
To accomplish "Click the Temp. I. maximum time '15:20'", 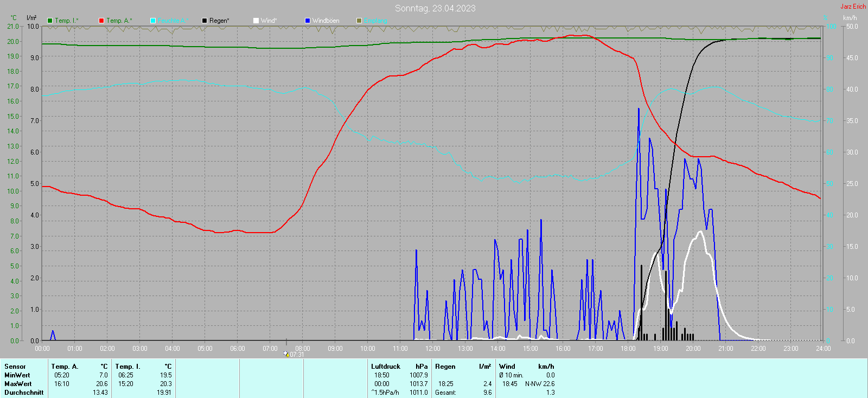I will [x=126, y=384].
